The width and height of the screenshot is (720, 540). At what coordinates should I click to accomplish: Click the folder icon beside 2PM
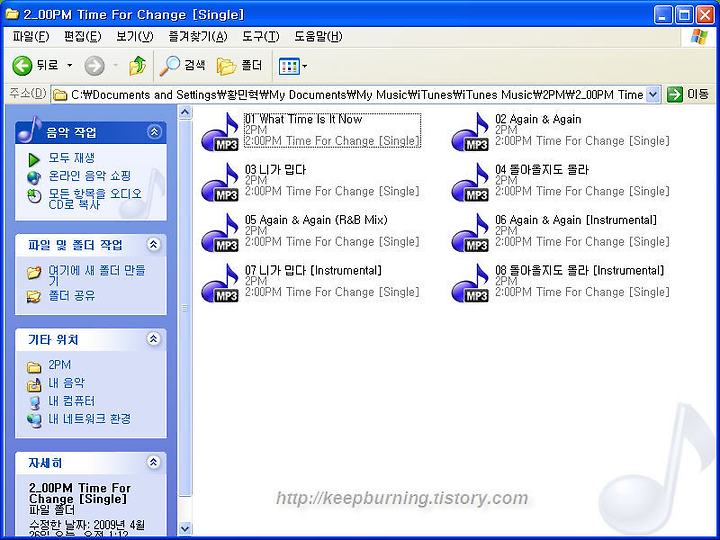34,366
